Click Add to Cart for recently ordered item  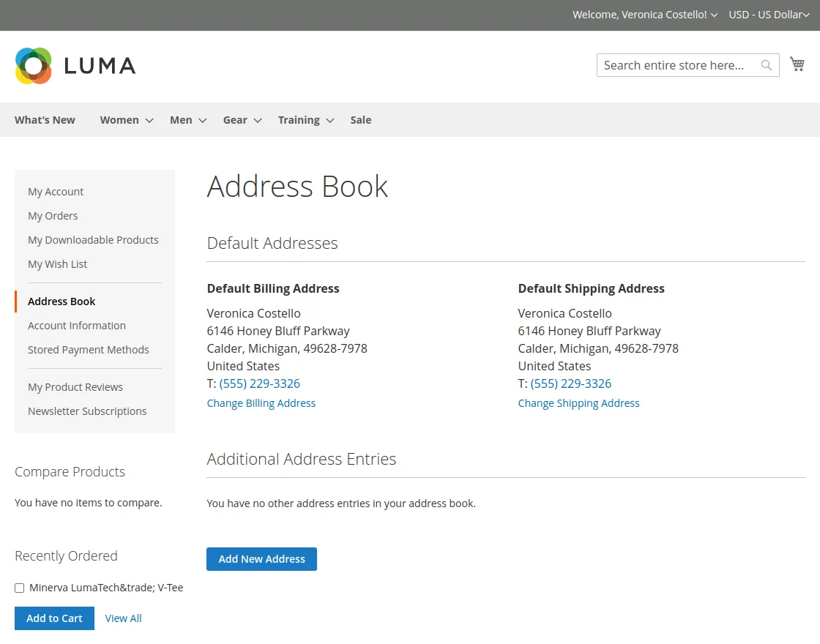coord(54,618)
